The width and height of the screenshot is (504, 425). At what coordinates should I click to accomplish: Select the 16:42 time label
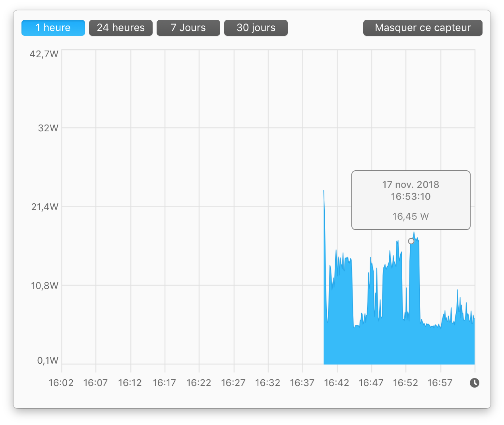336,382
